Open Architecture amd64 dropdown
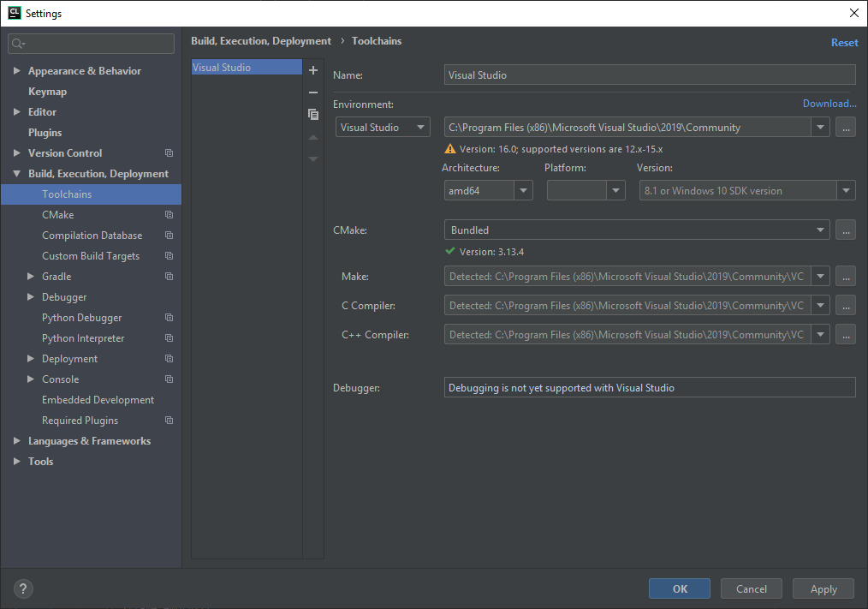 click(523, 191)
